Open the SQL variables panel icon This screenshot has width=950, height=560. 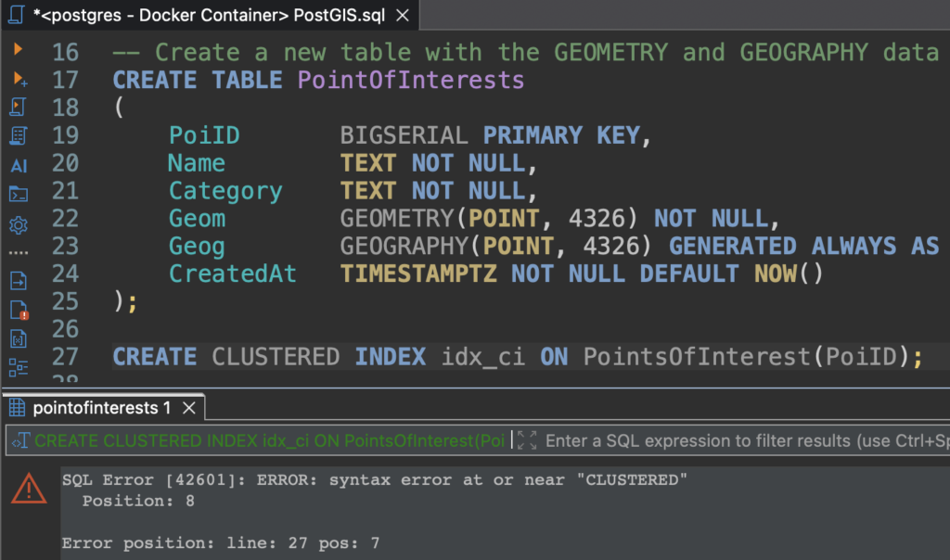[19, 338]
